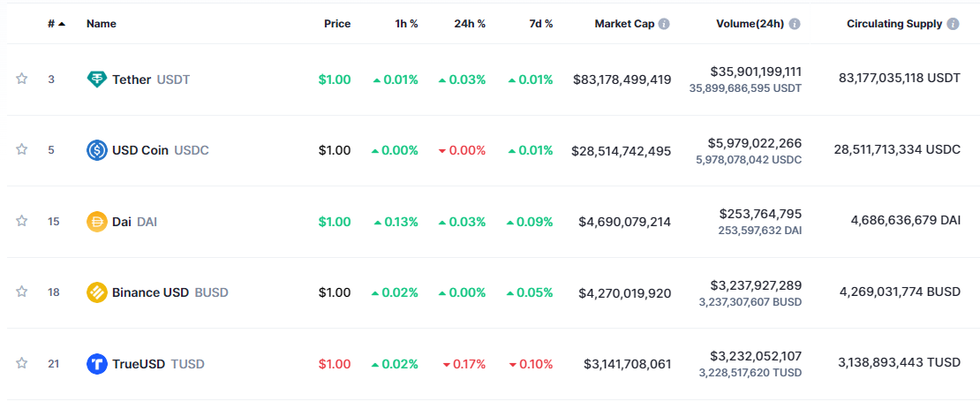Toggle watchlist star for Dai
The width and height of the screenshot is (980, 417).
pyautogui.click(x=22, y=221)
